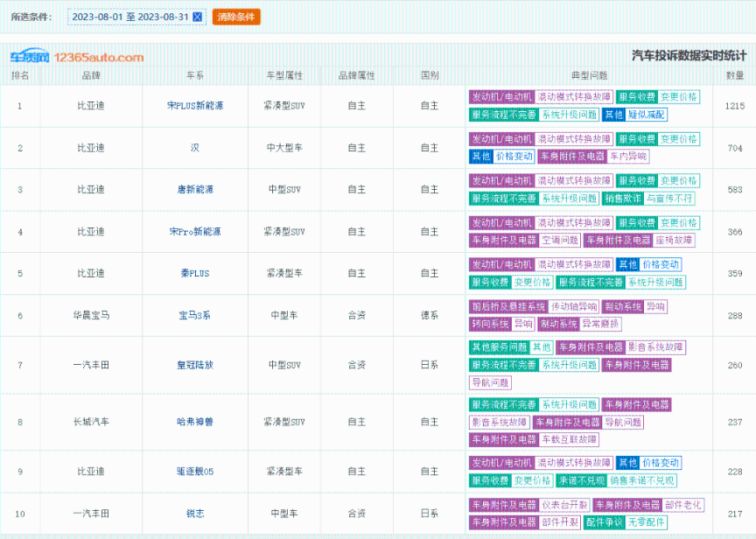Image resolution: width=756 pixels, height=539 pixels.
Task: Click the 空调问题 issue tag
Action: pyautogui.click(x=560, y=240)
